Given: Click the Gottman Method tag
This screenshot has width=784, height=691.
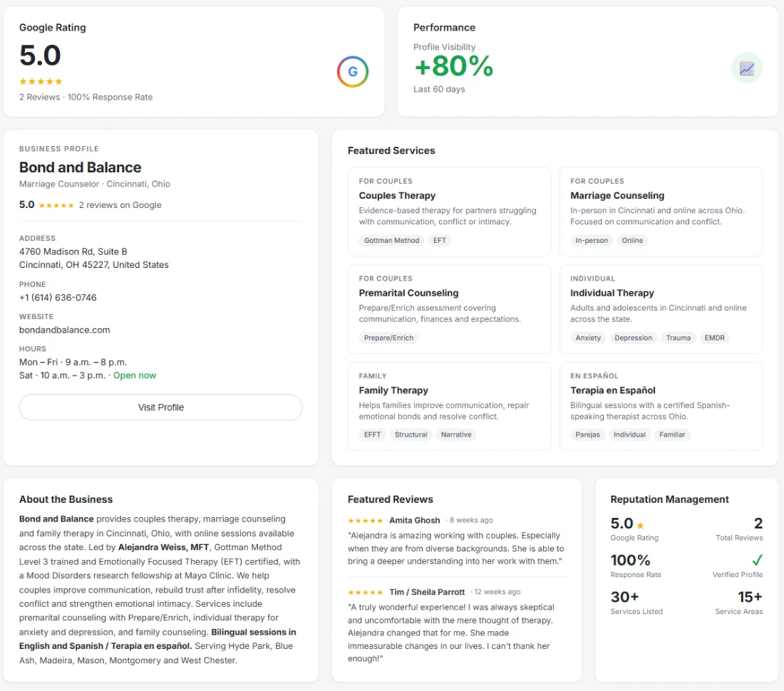Looking at the screenshot, I should 391,240.
